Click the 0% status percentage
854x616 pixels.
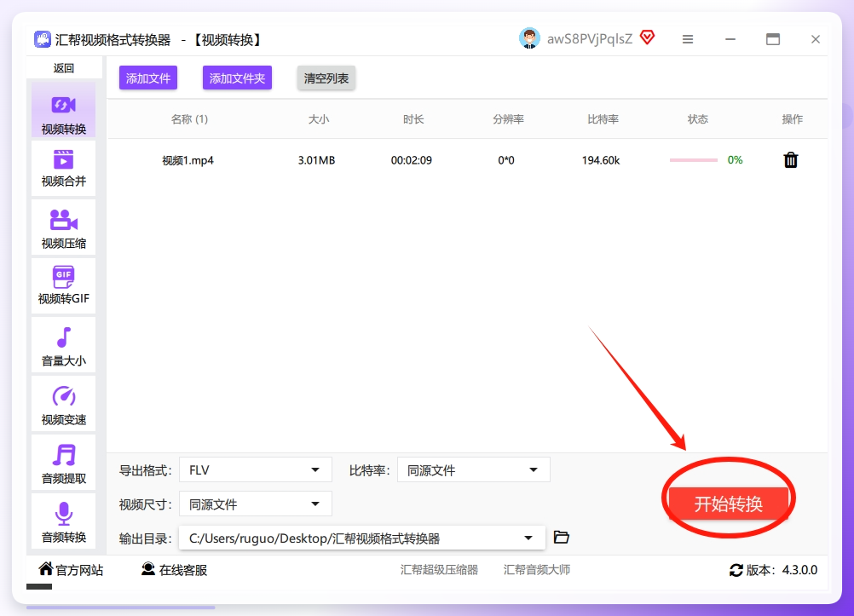point(735,160)
